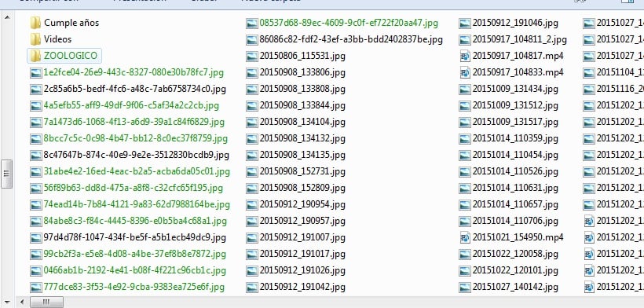Click image icon of 31abe4e2-16ed-4eac-b2a5-acba6da05c01.jpg
The width and height of the screenshot is (644, 308).
pos(36,172)
